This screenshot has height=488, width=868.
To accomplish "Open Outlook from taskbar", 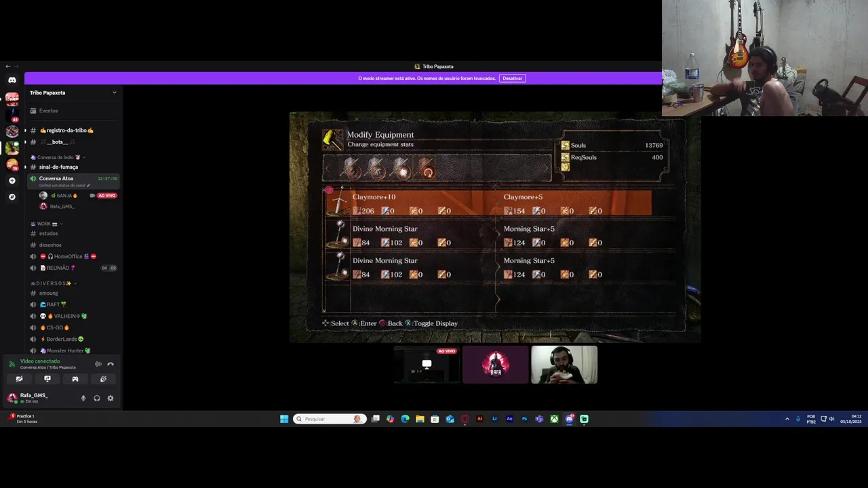I will [x=450, y=419].
